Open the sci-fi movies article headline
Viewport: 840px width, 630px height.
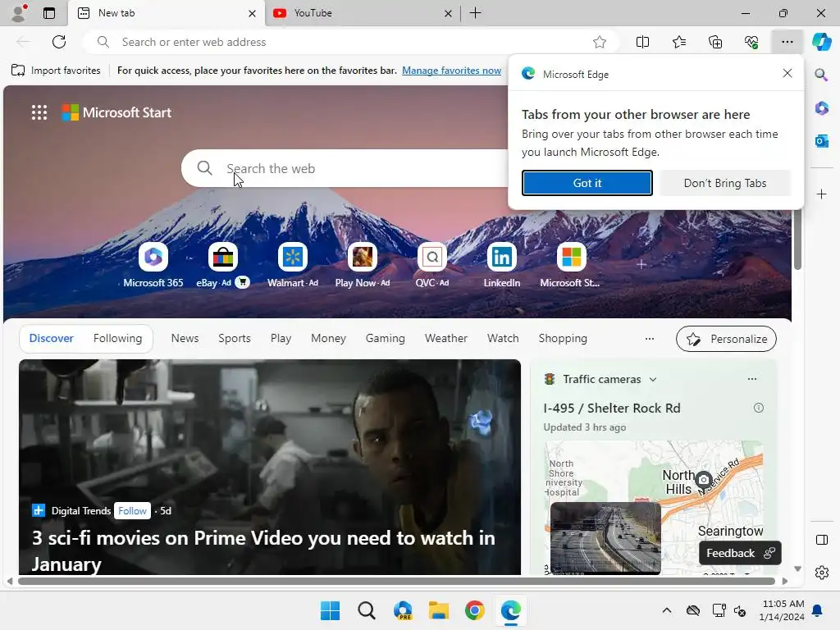click(x=263, y=550)
